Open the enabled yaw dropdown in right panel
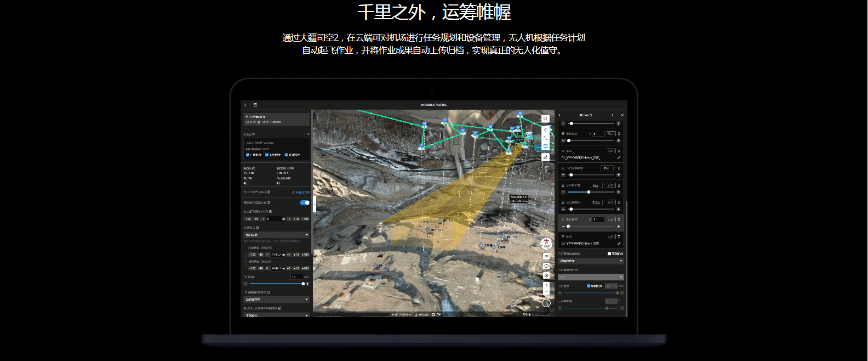 pos(591,261)
